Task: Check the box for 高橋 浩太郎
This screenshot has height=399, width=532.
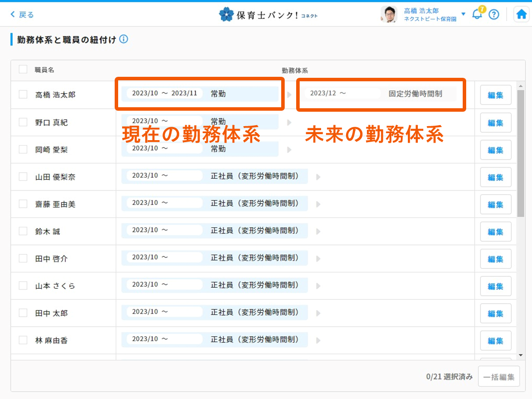Action: coord(23,94)
